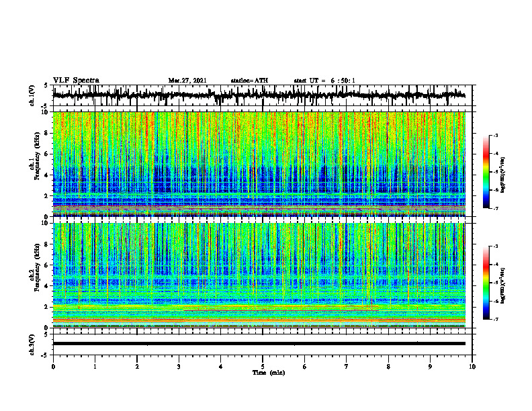Screen dimensions: 532x411
Task: Click the "-7" label on ch.2 colorbar
Action: [496, 319]
